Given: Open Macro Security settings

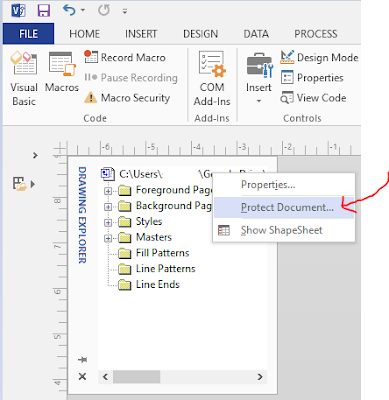Looking at the screenshot, I should tap(127, 98).
